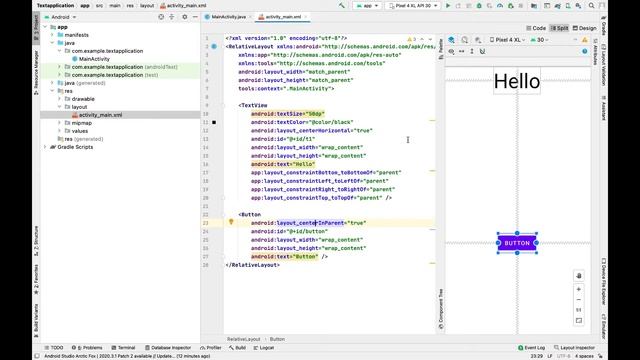Click the yellow lightbulb quick-fix icon
Viewport: 640px width, 360px height.
click(231, 222)
